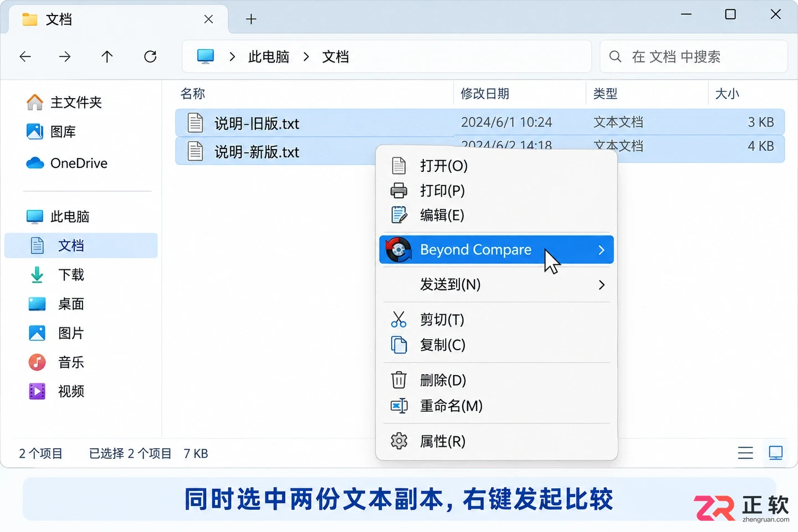The height and width of the screenshot is (532, 798).
Task: Expand chevron between 此电脑 and 文档
Action: pyautogui.click(x=306, y=57)
